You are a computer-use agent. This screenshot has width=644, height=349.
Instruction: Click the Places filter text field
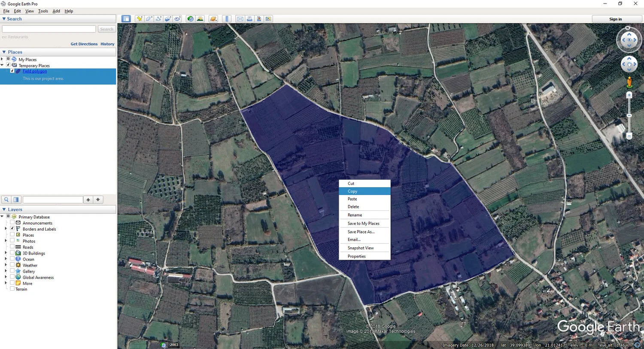point(53,200)
